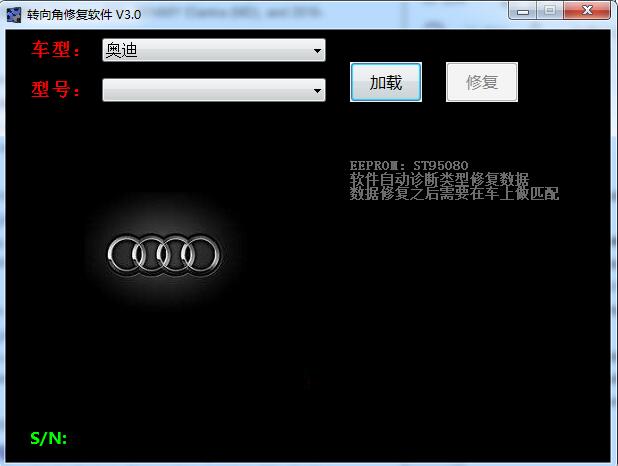Screen dimensions: 618x466
Task: Click the green S/N: label
Action: click(49, 438)
